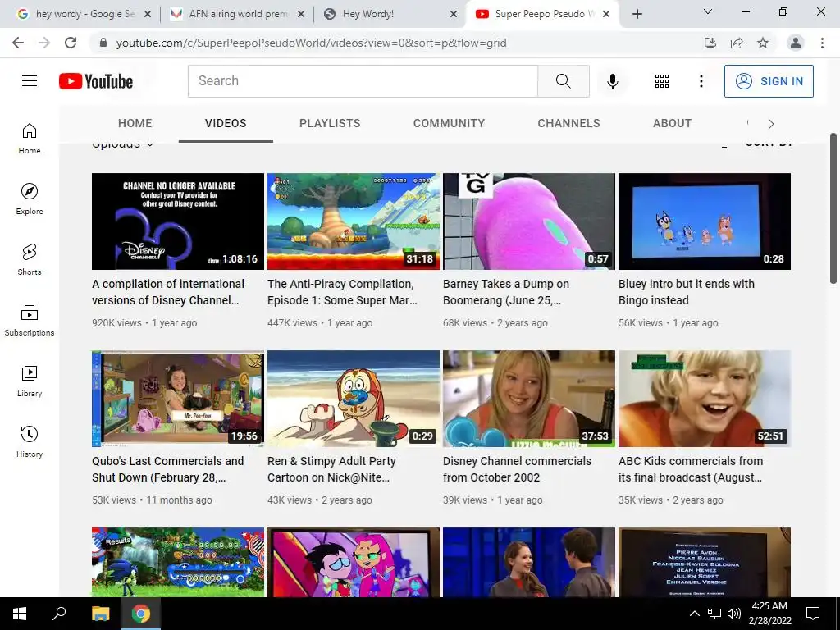This screenshot has width=840, height=630.
Task: Click title 'Disney Channel commercials from October 2002'
Action: [x=517, y=469]
